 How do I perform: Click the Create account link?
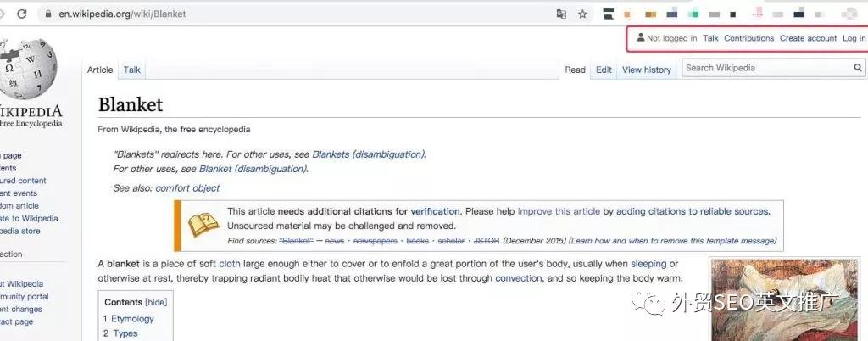tap(808, 38)
